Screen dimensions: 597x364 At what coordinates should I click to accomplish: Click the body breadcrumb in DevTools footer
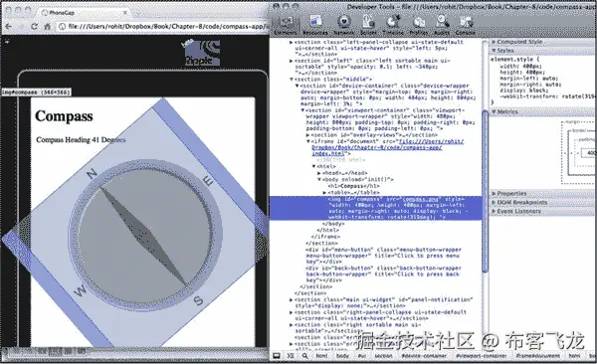point(342,356)
